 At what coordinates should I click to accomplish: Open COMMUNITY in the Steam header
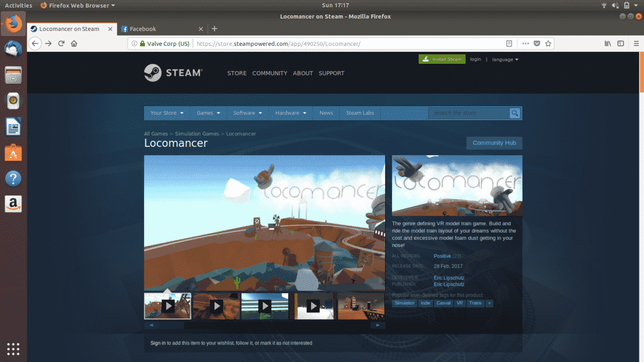269,73
